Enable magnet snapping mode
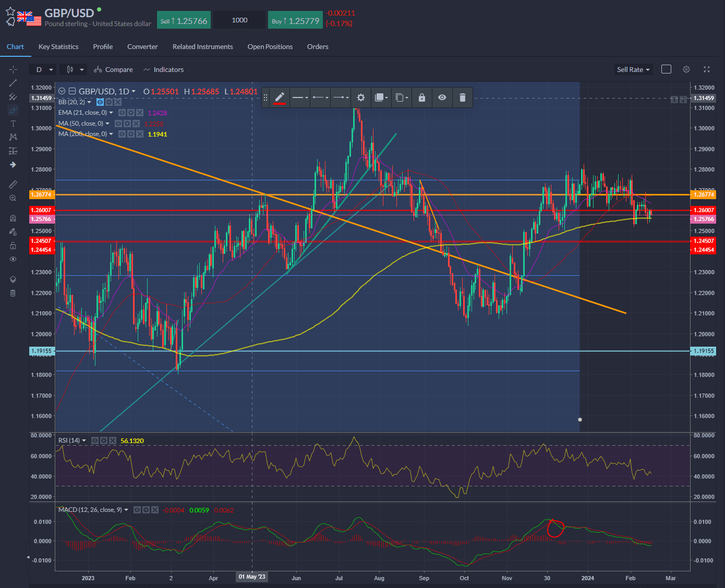Screen dimensions: 725x588 pos(13,218)
